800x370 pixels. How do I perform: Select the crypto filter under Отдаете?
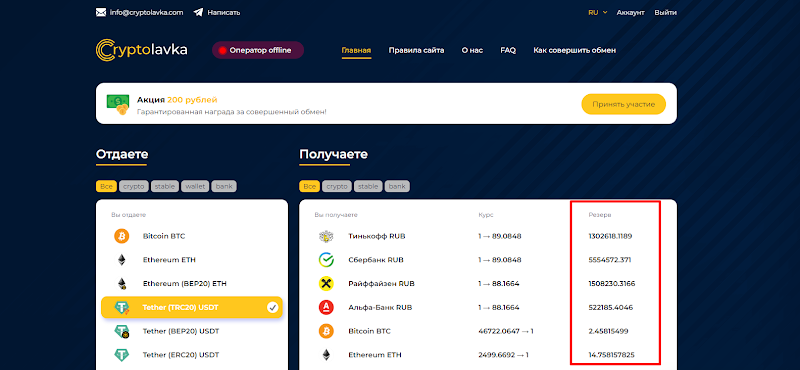coord(134,186)
